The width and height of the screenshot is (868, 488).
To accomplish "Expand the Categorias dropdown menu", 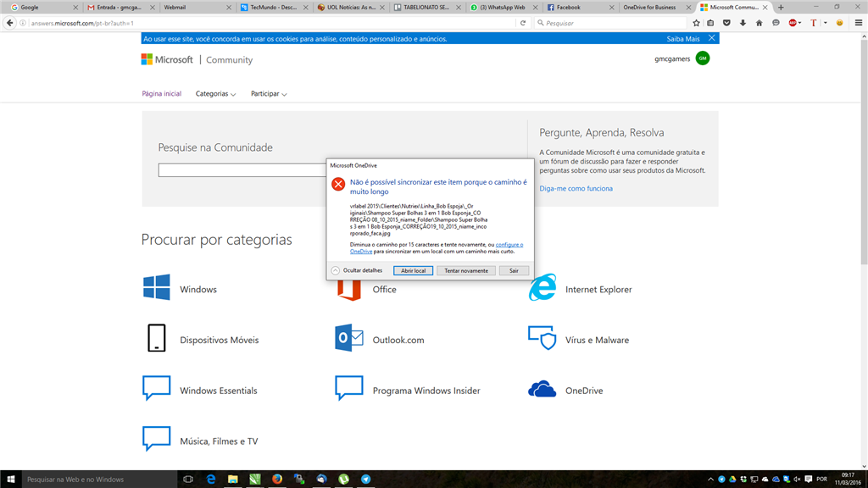I will pyautogui.click(x=215, y=93).
